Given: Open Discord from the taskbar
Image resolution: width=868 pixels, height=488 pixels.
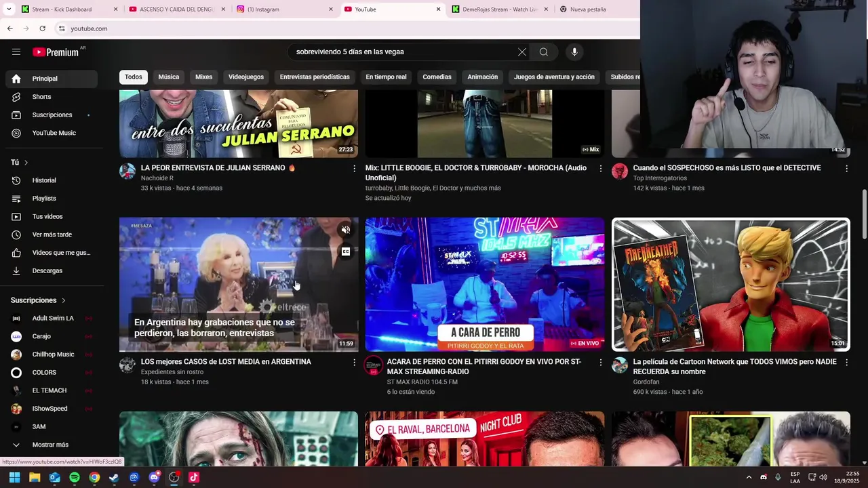Looking at the screenshot, I should point(154,477).
